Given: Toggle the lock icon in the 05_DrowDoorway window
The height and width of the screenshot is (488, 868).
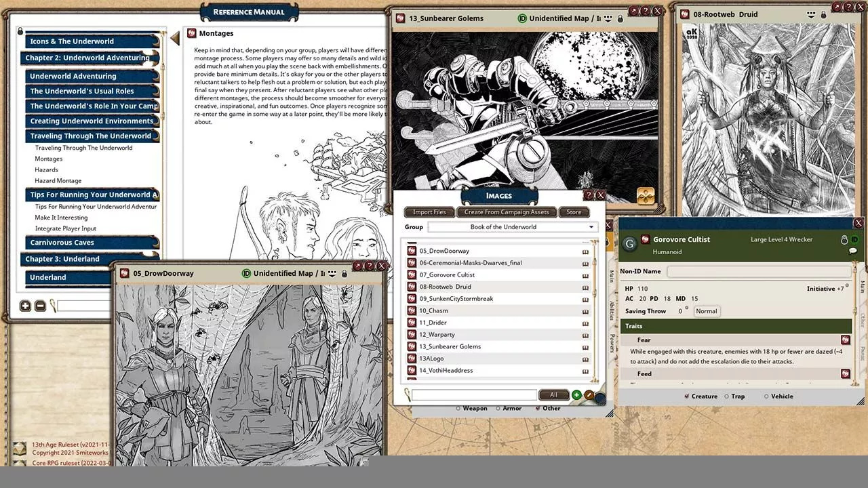Looking at the screenshot, I should 344,273.
